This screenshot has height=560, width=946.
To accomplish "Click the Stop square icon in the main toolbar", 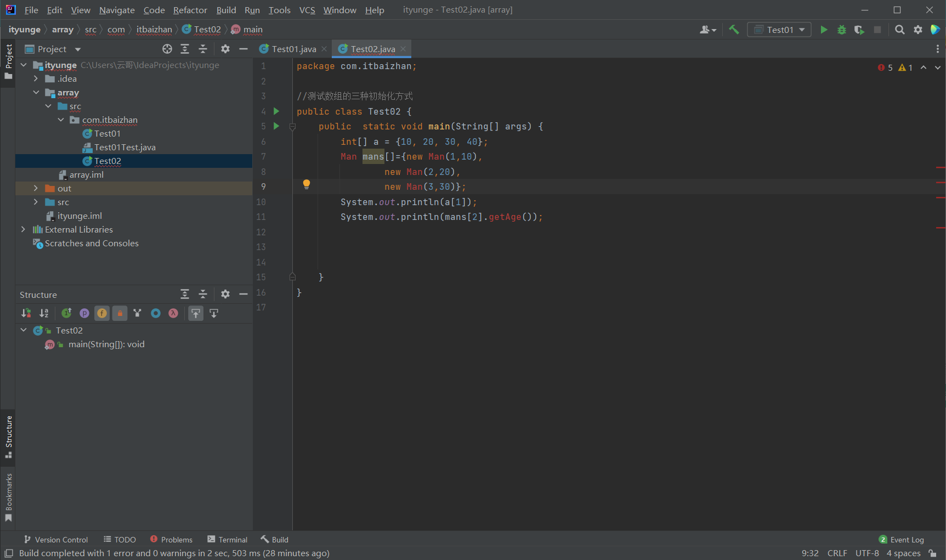I will click(877, 30).
